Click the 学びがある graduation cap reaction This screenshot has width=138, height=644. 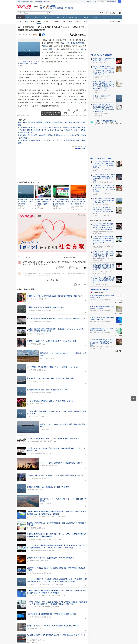click(65, 113)
